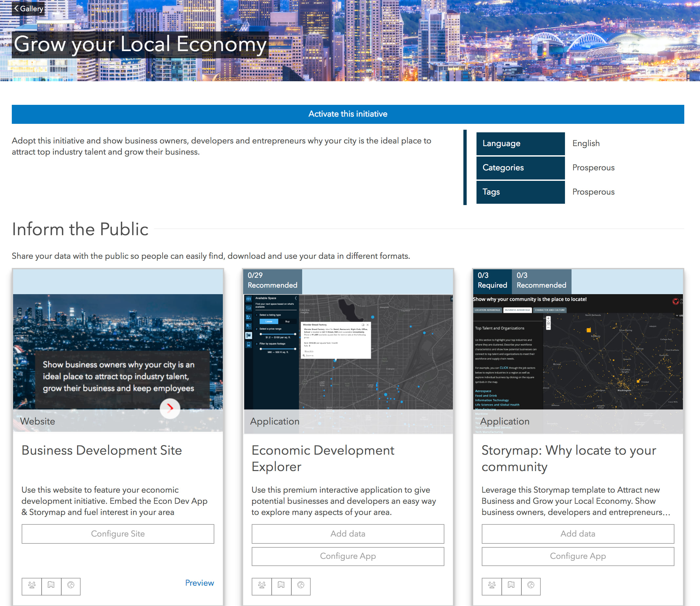The height and width of the screenshot is (606, 700).
Task: Open the Preview link for Business Development Site
Action: (199, 583)
